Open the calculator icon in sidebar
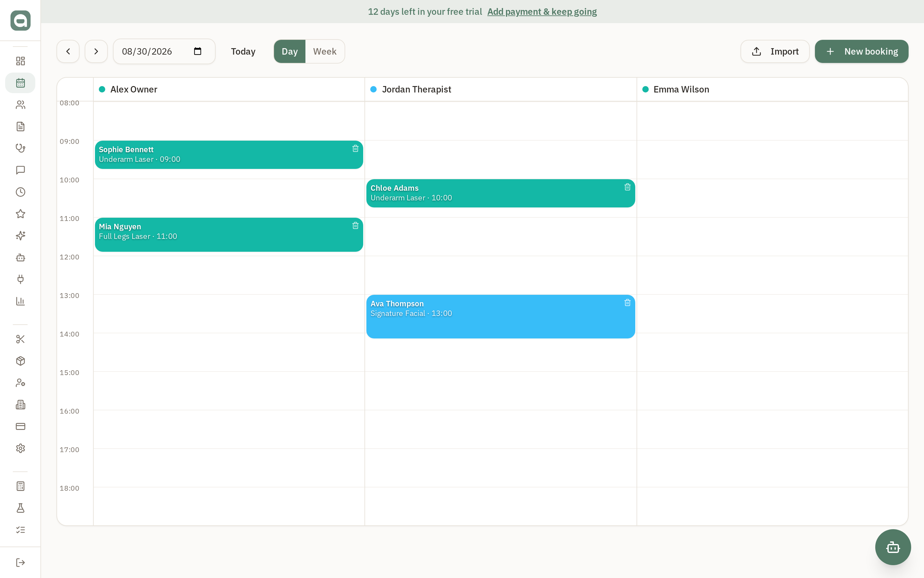Viewport: 924px width, 578px height. click(20, 486)
